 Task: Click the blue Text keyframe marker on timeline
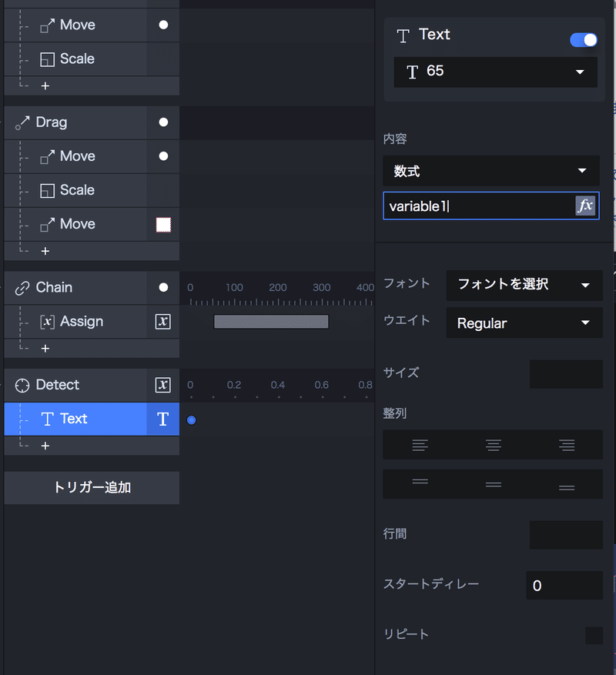click(192, 420)
